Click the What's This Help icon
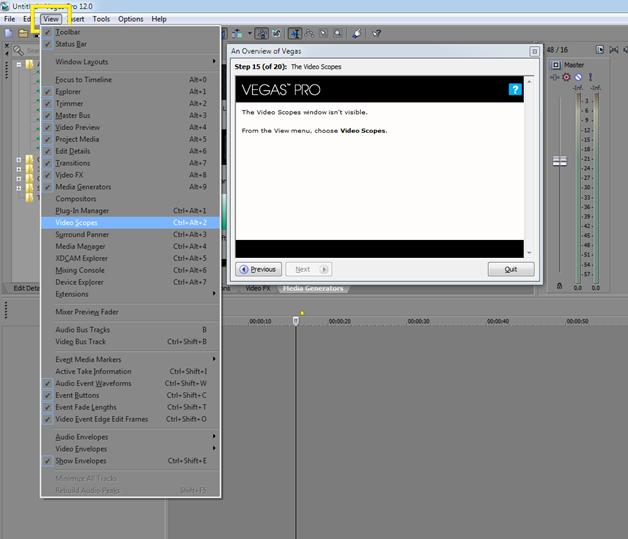Image resolution: width=628 pixels, height=539 pixels. 376,34
